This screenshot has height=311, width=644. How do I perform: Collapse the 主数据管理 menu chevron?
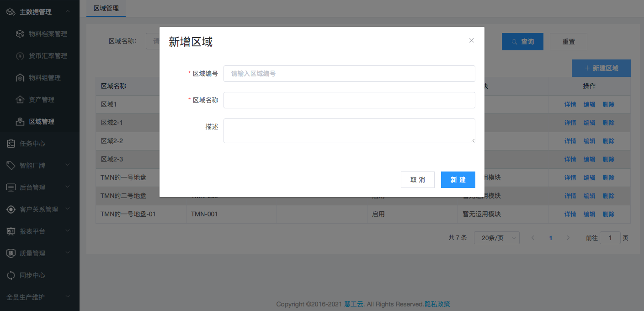[x=68, y=11]
